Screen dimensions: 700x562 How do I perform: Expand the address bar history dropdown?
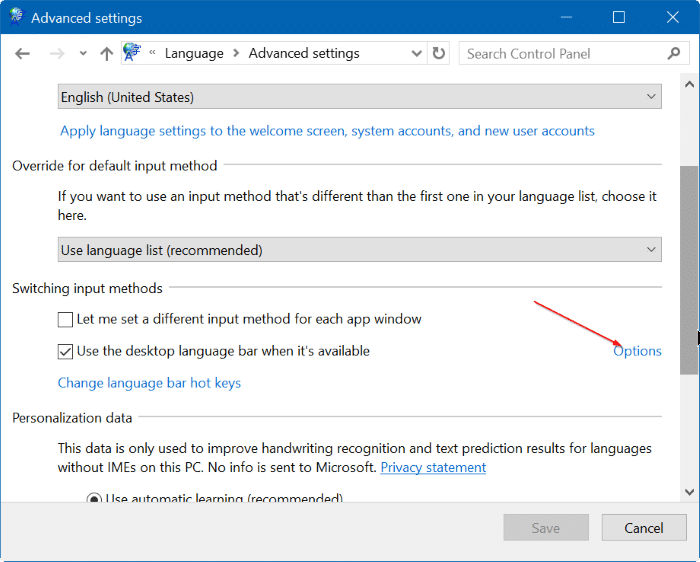pos(417,54)
